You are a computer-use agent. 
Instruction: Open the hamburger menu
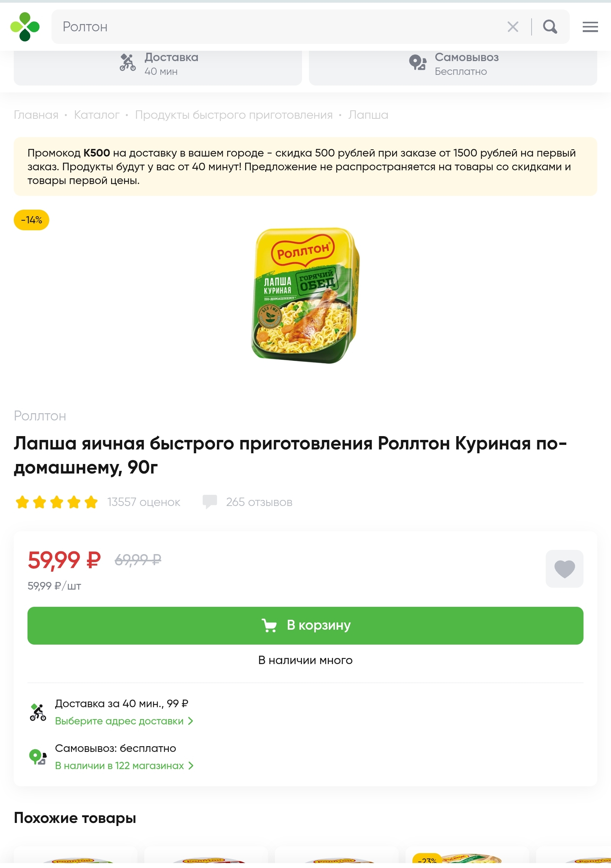590,27
